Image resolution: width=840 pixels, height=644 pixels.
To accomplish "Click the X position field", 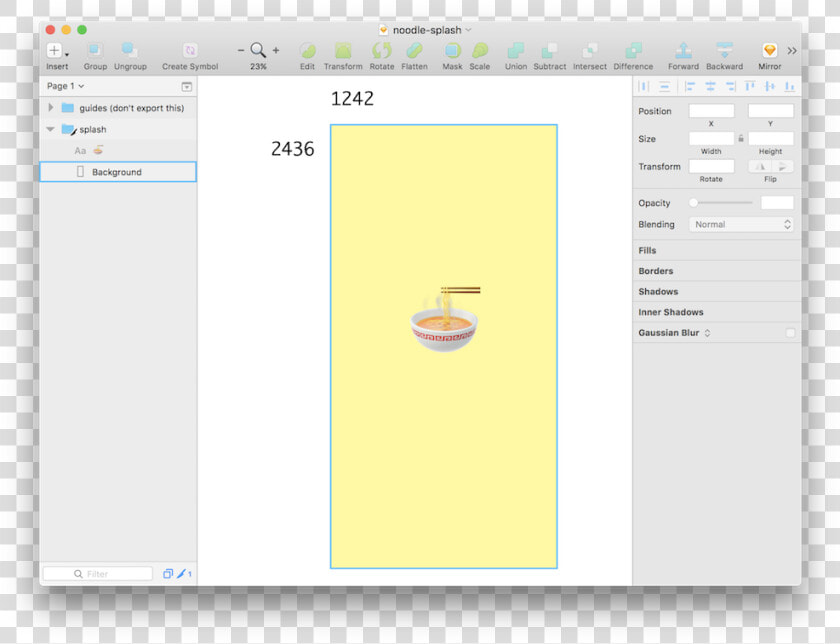I will pos(711,111).
